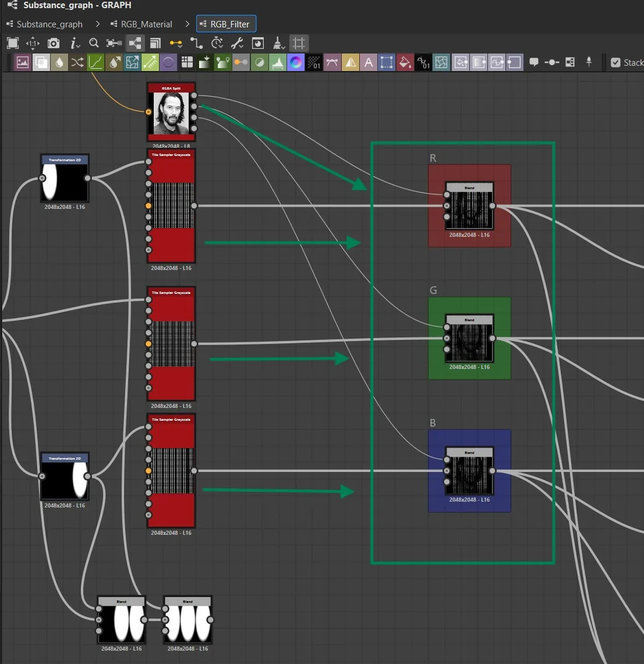Add a Levels histogram node
Viewport: 644px width, 664px height.
tap(278, 63)
